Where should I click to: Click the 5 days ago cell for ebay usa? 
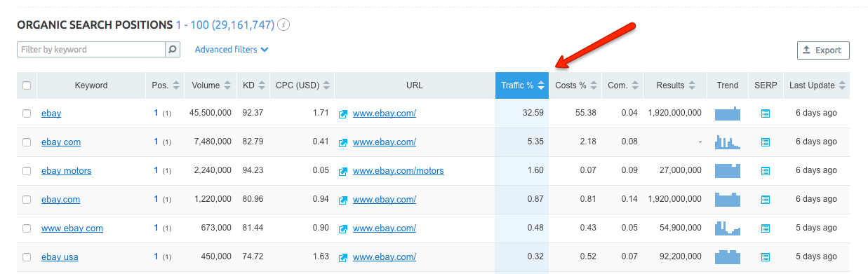(x=816, y=257)
